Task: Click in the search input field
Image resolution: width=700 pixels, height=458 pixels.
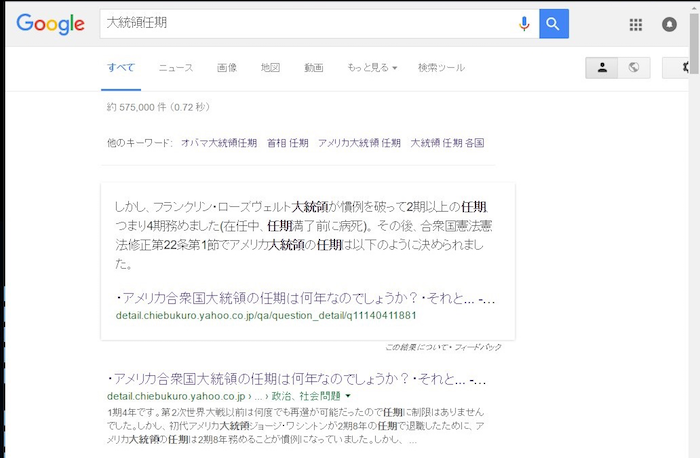Action: pos(300,24)
